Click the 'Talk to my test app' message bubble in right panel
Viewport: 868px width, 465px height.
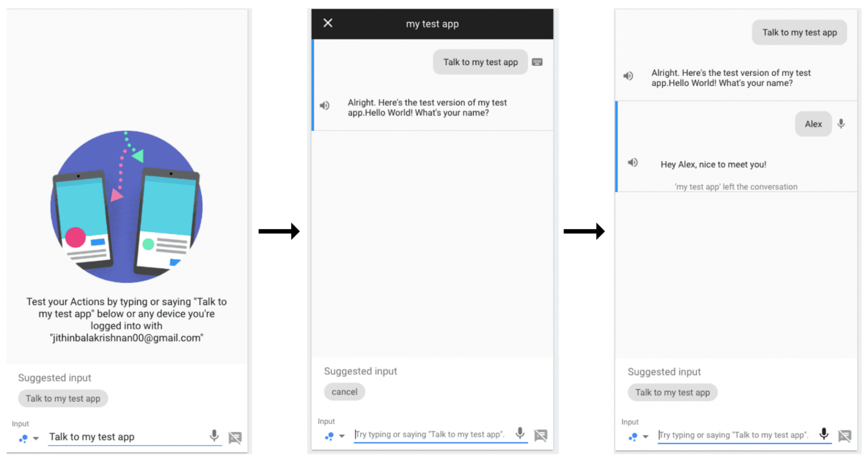pyautogui.click(x=800, y=33)
